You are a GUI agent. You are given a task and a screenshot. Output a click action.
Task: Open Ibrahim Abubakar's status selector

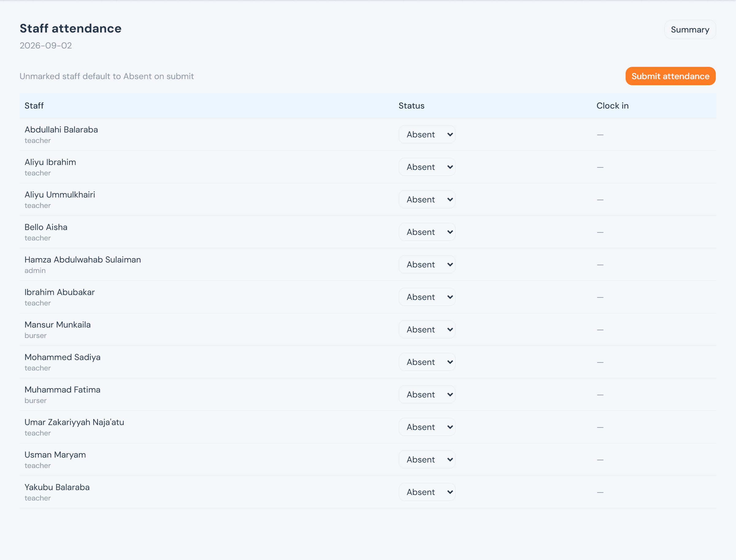(x=427, y=297)
